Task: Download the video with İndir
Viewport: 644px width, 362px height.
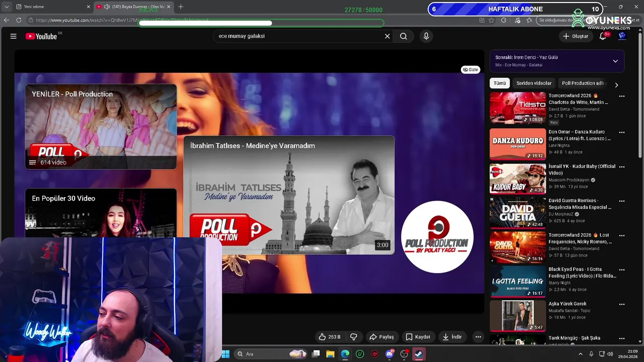Action: 452,337
